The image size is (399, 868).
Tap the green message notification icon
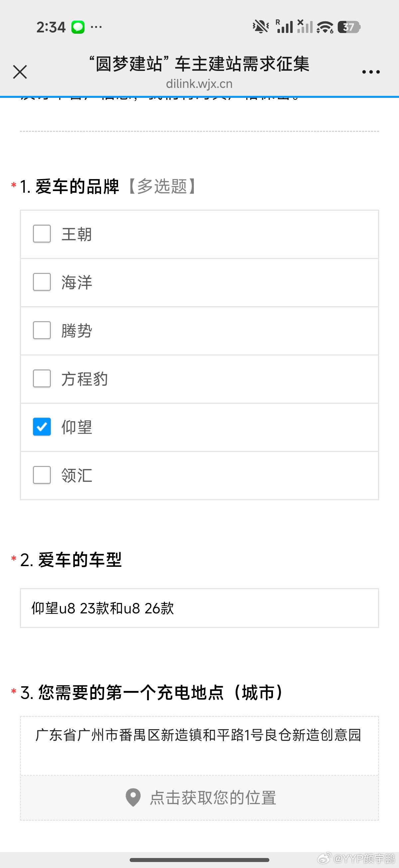click(x=78, y=27)
